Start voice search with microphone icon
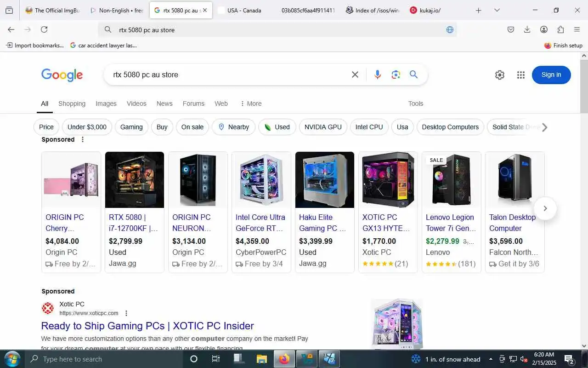 pos(378,75)
